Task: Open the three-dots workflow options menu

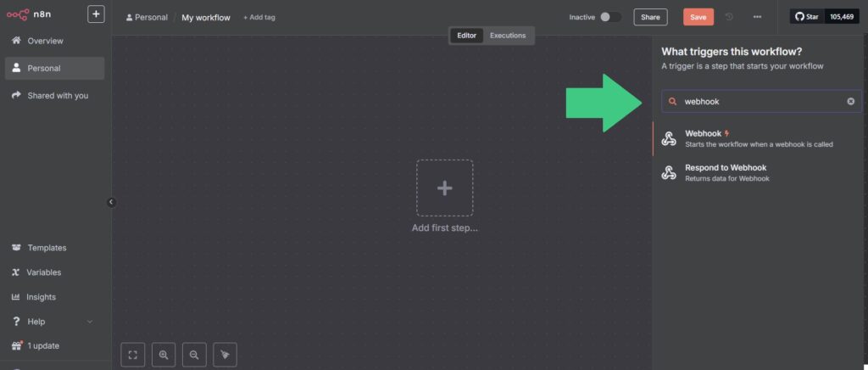Action: (x=757, y=17)
